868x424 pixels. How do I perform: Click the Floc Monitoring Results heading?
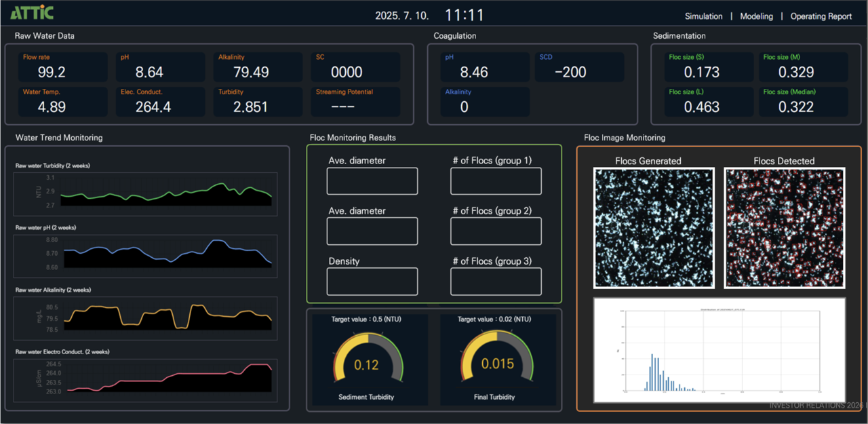coord(353,138)
